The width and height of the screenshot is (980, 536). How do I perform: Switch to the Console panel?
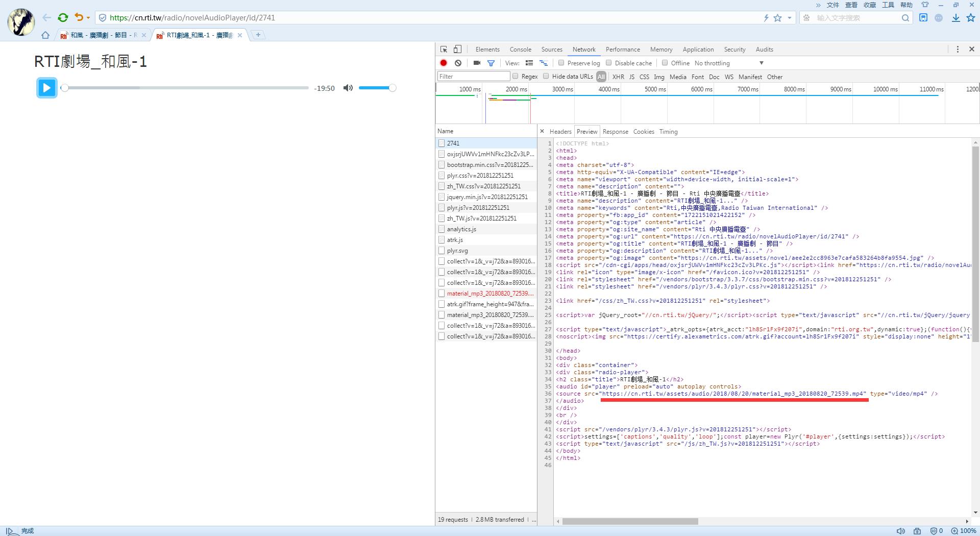(520, 50)
